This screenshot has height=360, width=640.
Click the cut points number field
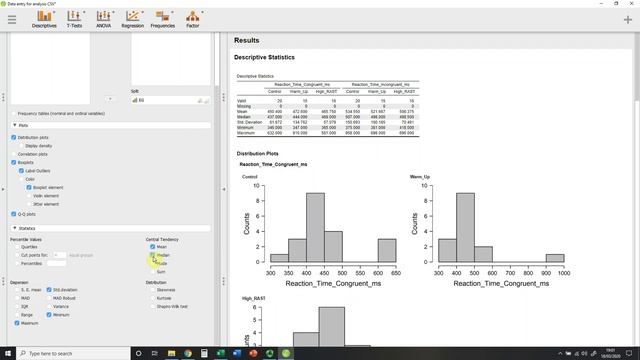click(x=60, y=255)
